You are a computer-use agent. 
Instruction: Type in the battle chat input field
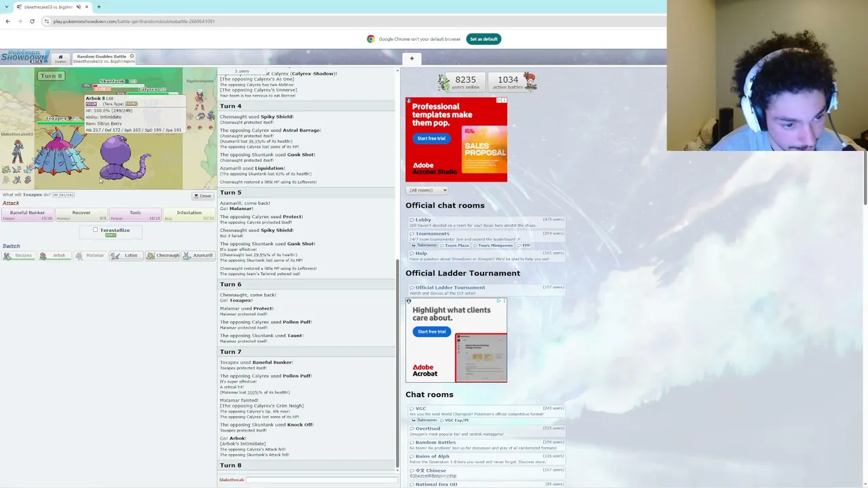point(321,480)
